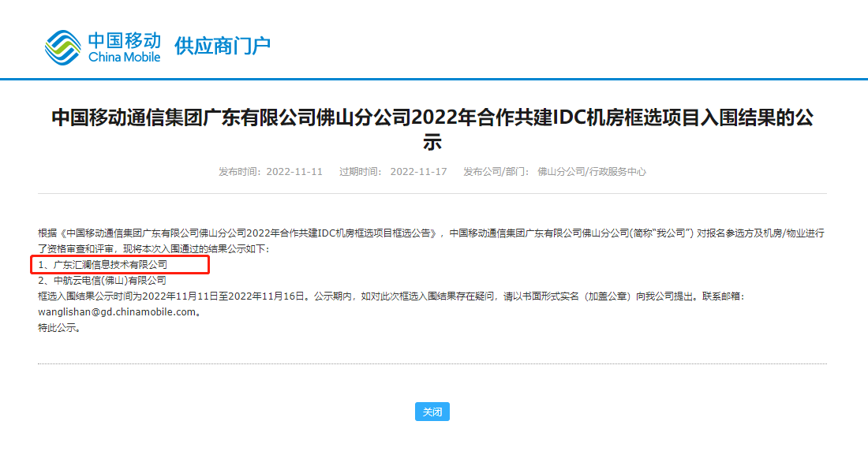Click the 供应商门户 header title
The height and width of the screenshot is (451, 868).
coord(223,46)
